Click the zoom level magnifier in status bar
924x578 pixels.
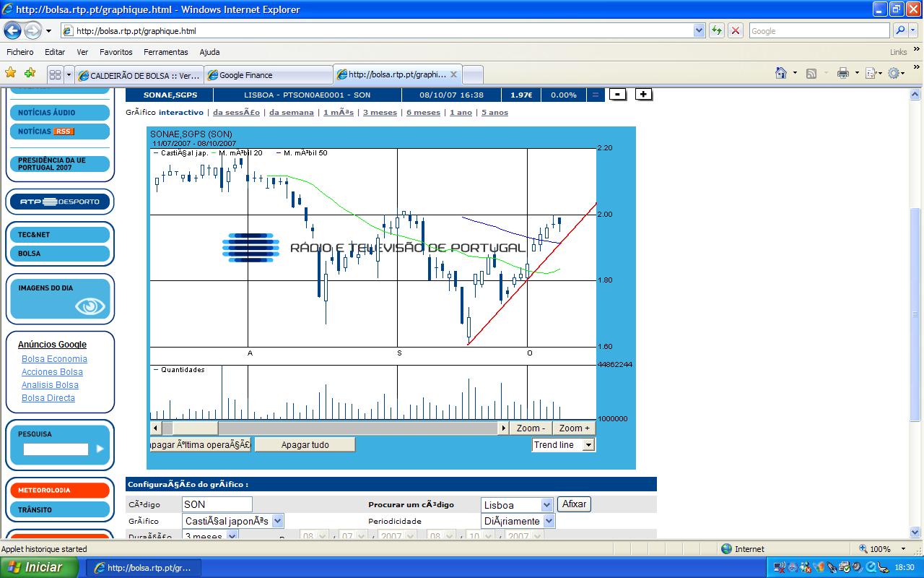(863, 549)
